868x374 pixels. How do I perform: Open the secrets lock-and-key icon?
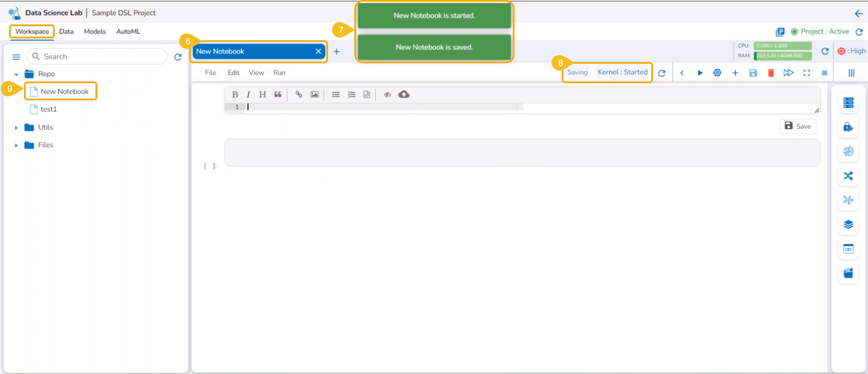coord(849,127)
